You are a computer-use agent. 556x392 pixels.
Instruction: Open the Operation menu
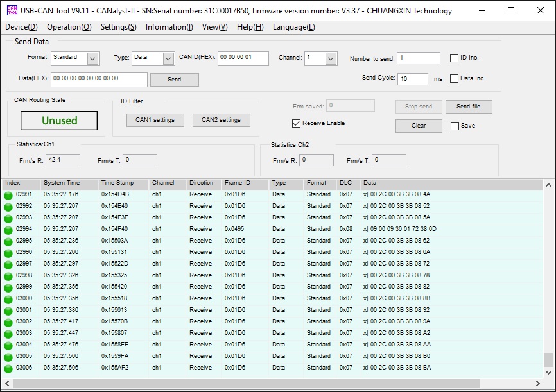pos(69,27)
